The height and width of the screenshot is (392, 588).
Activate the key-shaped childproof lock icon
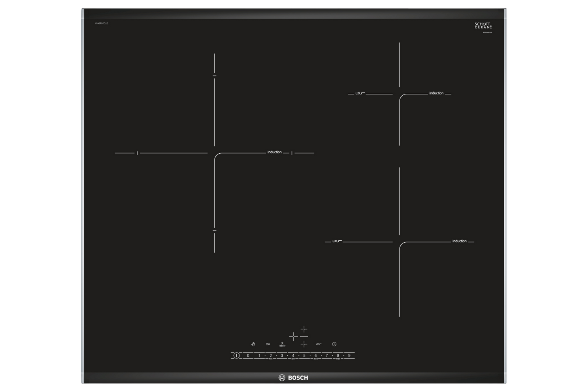268,344
